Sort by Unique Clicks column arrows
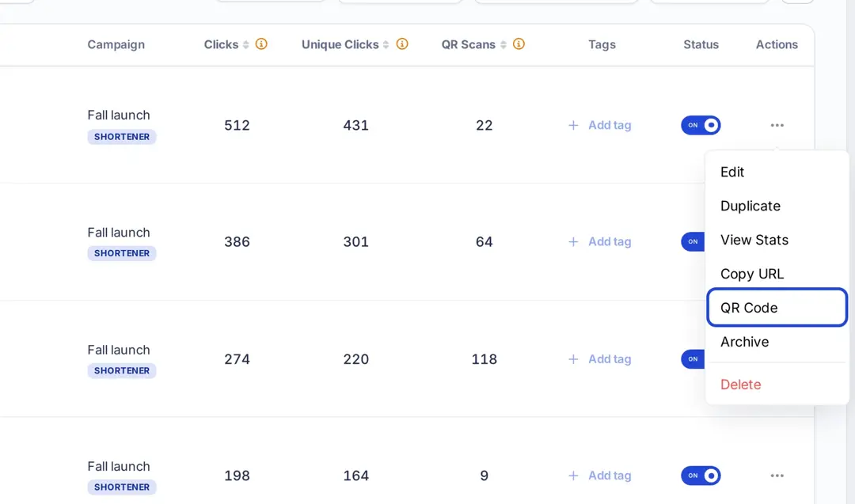The image size is (855, 504). click(386, 44)
